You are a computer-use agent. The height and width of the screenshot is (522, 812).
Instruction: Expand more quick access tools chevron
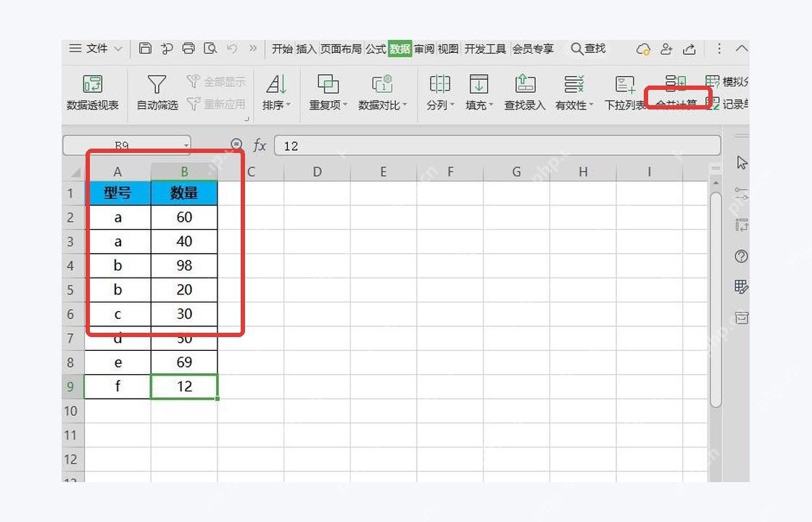point(253,49)
